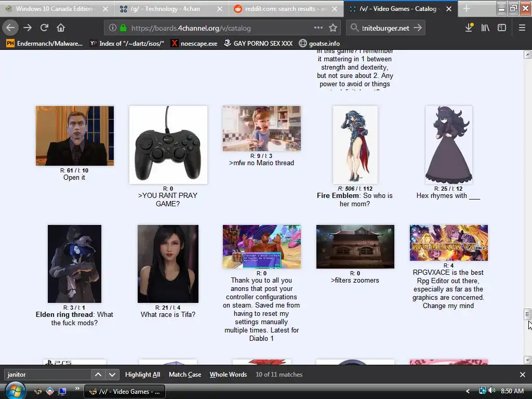Click the 8:50 AM taskbar clock
532x399 pixels.
(512, 391)
